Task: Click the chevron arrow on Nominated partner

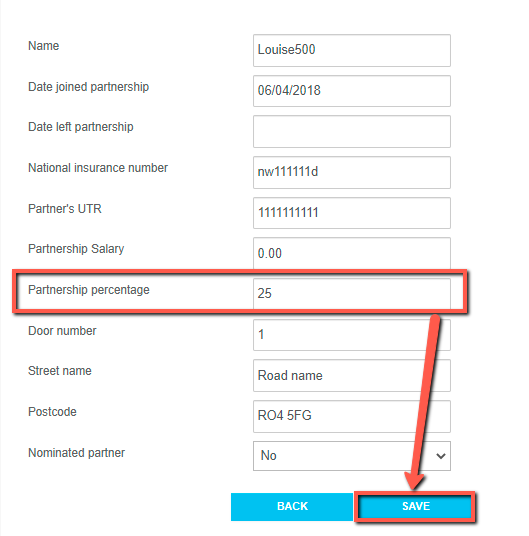Action: coord(440,456)
